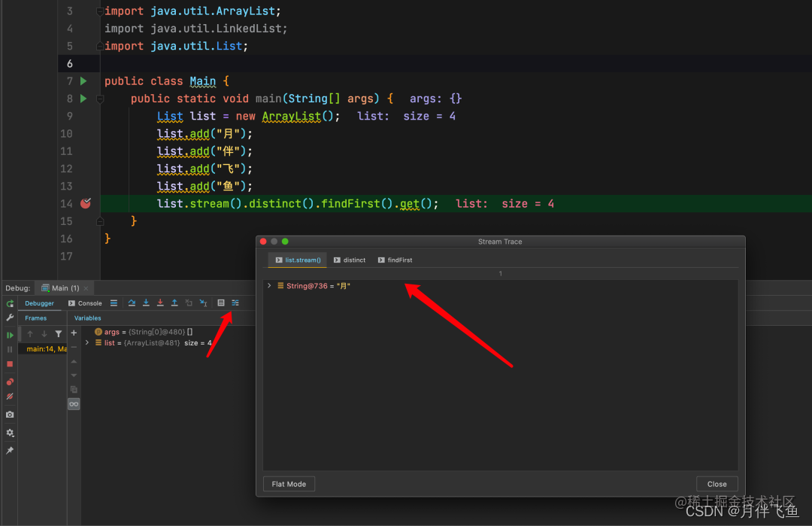812x526 pixels.
Task: Fold the imports block at line 3
Action: pos(100,11)
